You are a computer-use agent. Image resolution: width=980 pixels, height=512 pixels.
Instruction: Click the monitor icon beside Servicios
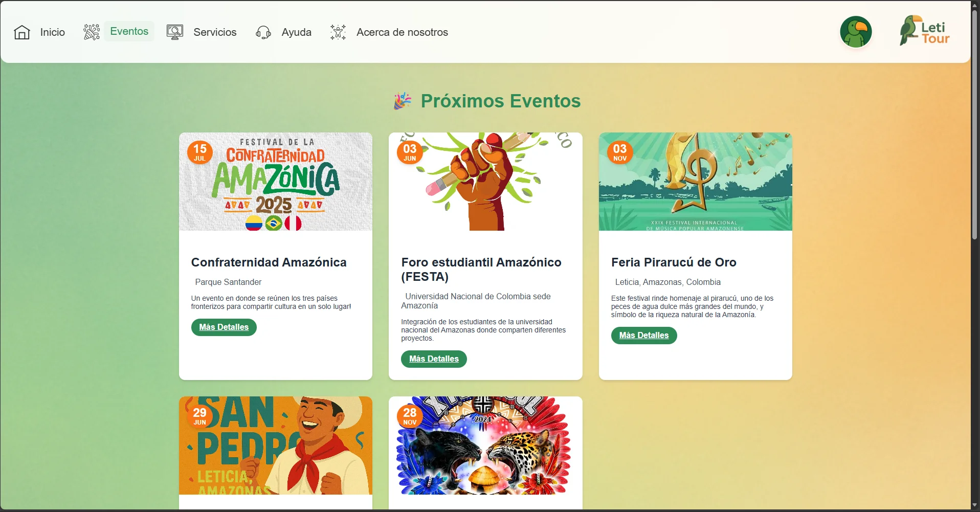(x=175, y=32)
